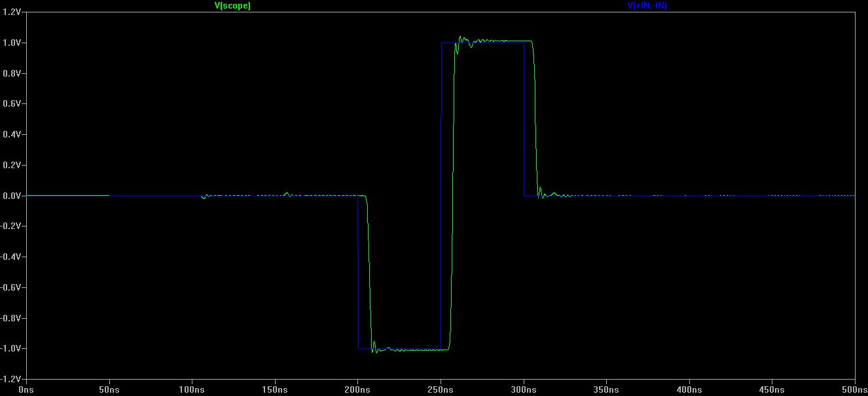Click the 0.4V vertical axis label
The width and height of the screenshot is (868, 396).
(12, 135)
